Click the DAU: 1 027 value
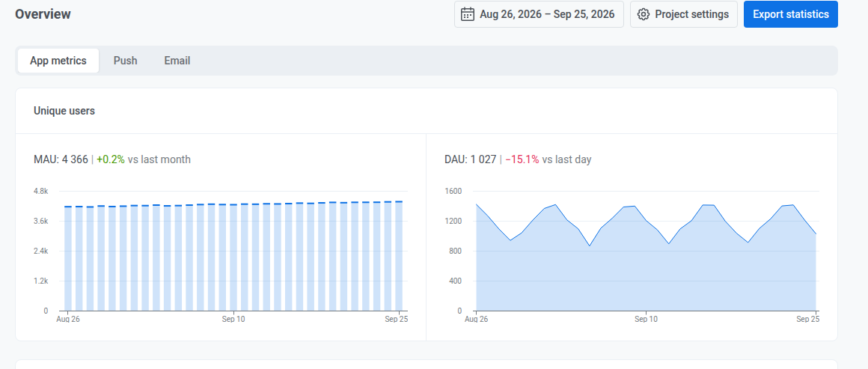Screen dimensions: 868x369 (471, 159)
